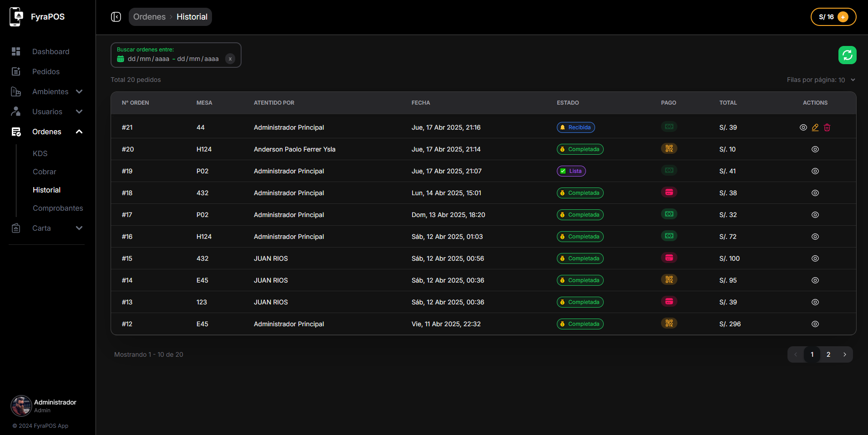Go to page 2 of orders
The height and width of the screenshot is (435, 868).
828,354
